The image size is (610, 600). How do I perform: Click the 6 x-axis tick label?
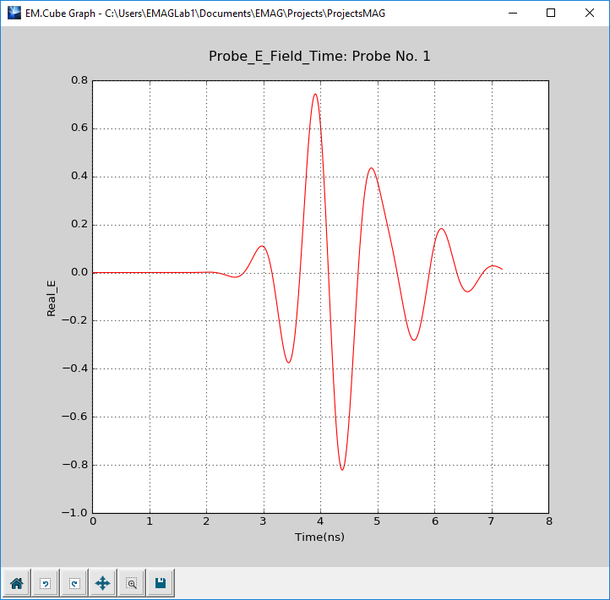tap(435, 521)
